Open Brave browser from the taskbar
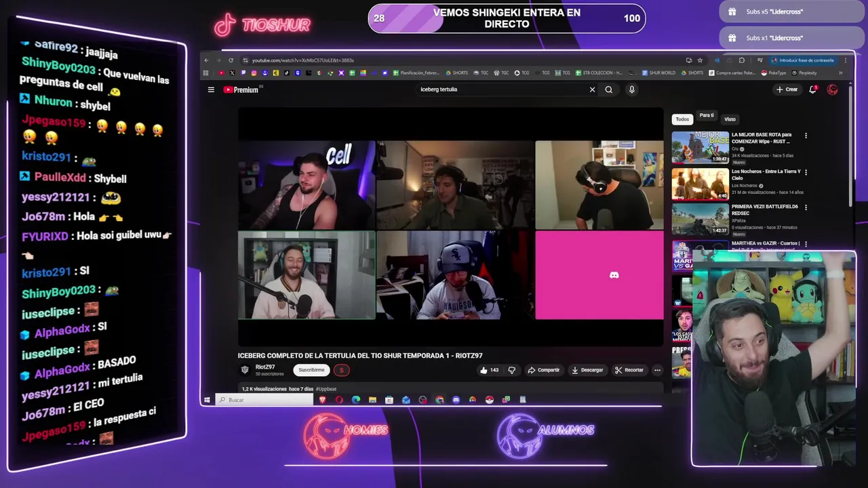The width and height of the screenshot is (868, 488). pos(323,400)
